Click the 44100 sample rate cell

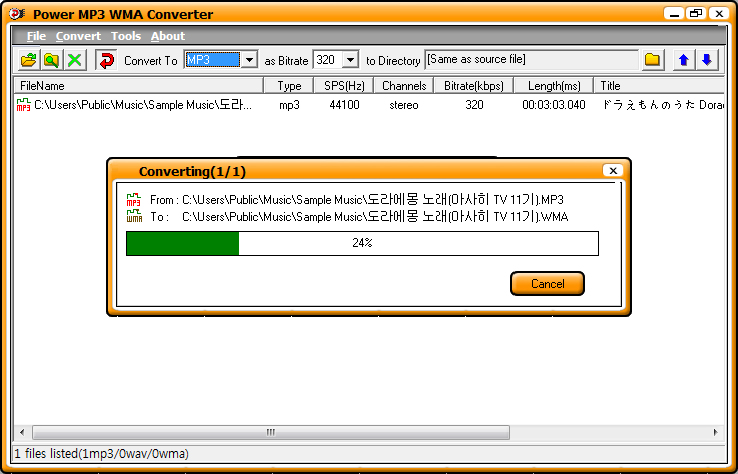click(x=344, y=104)
